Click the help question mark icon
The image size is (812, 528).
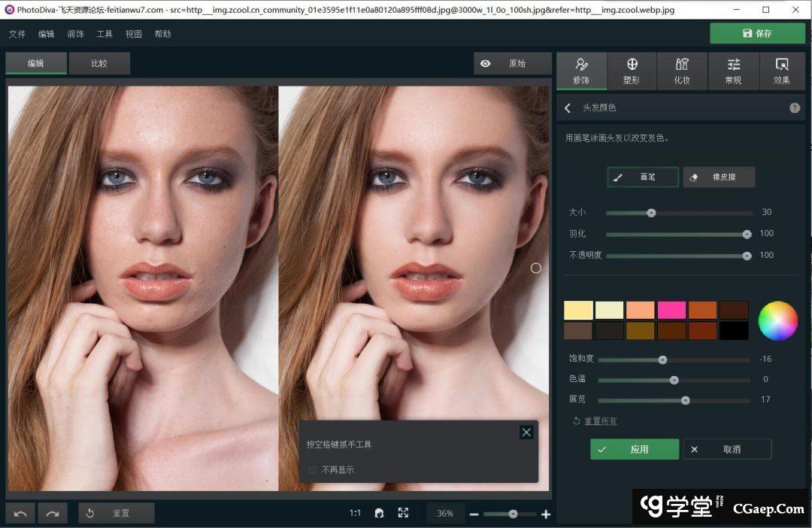click(795, 108)
